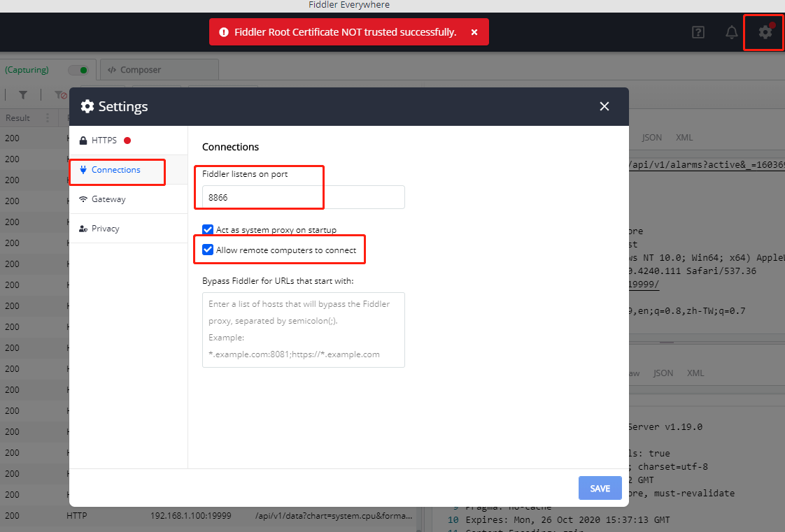Close the Settings dialog

coord(604,106)
